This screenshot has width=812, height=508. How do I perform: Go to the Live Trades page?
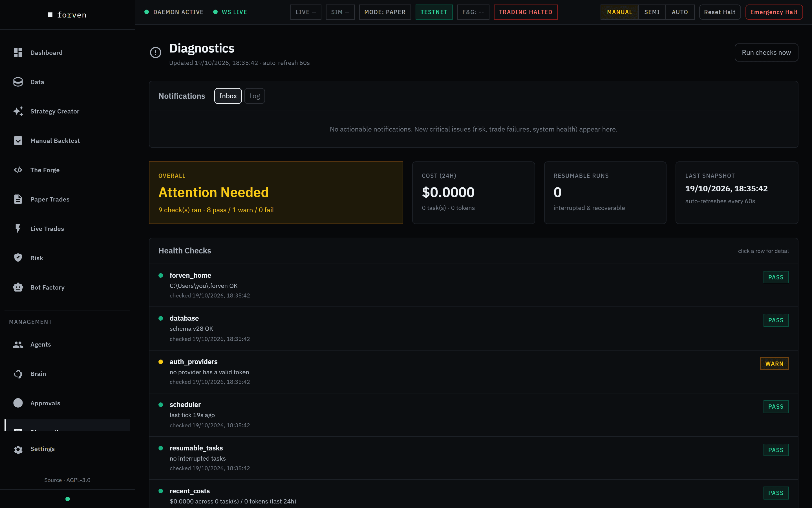tap(67, 229)
